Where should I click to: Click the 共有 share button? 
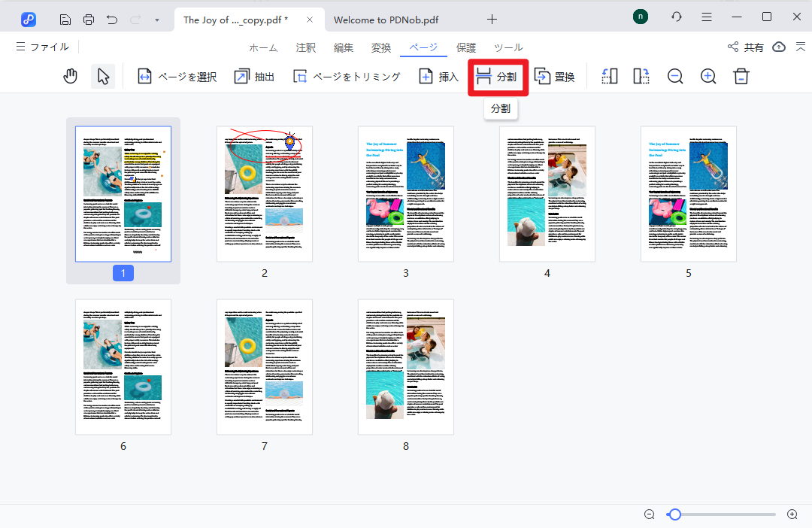point(745,47)
